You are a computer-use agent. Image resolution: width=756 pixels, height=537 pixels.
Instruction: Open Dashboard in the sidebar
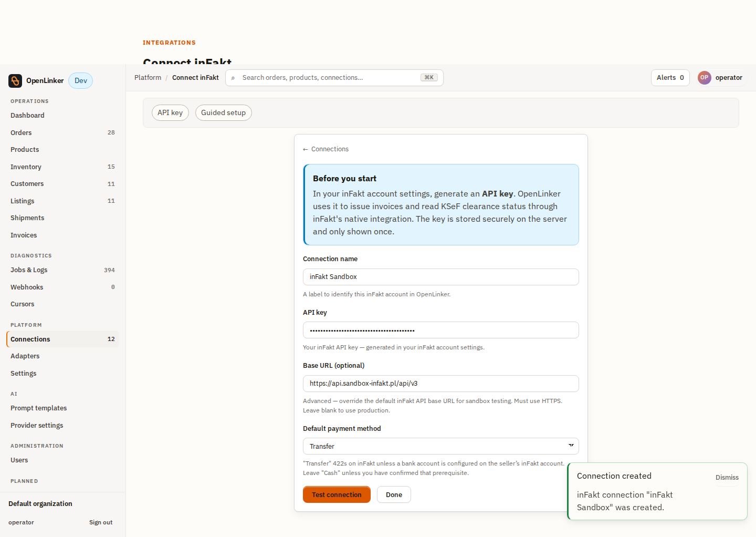[x=62, y=115]
